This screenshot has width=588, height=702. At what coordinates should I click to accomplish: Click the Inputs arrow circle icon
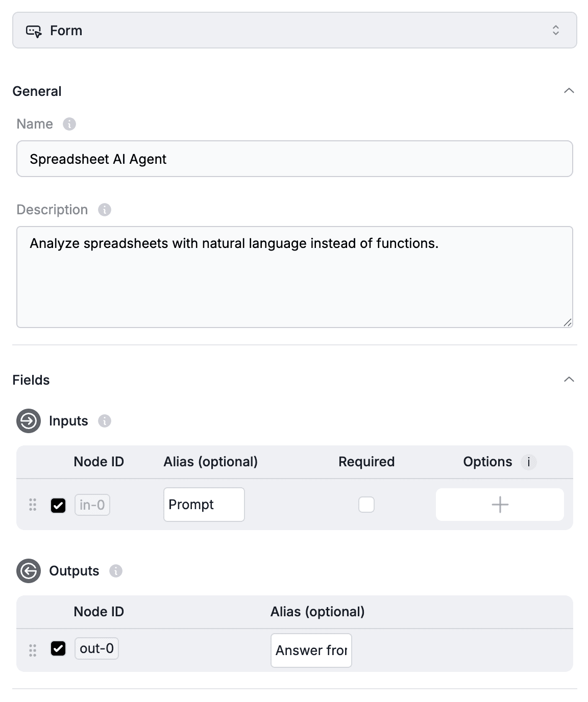coord(29,421)
